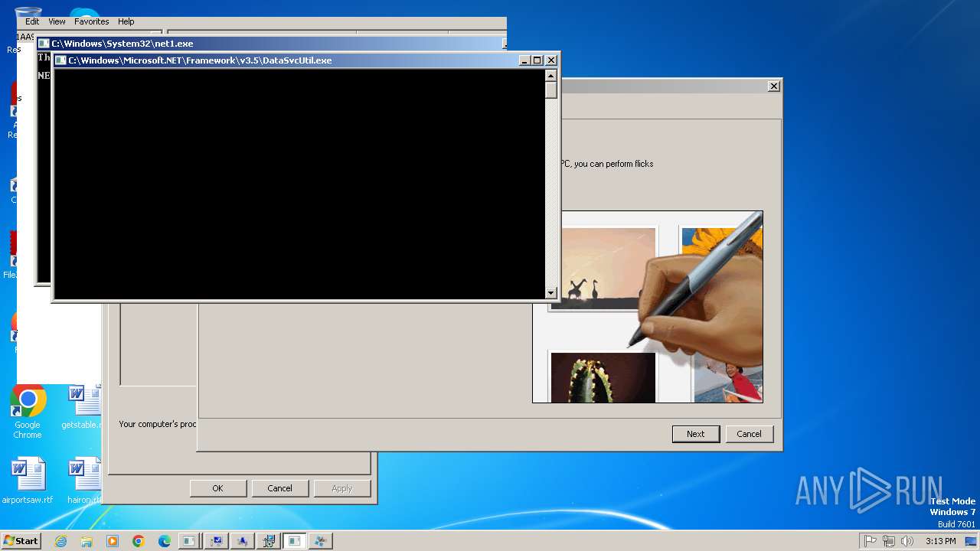Image resolution: width=980 pixels, height=551 pixels.
Task: Click the console vertical scrollbar thumb
Action: [550, 90]
